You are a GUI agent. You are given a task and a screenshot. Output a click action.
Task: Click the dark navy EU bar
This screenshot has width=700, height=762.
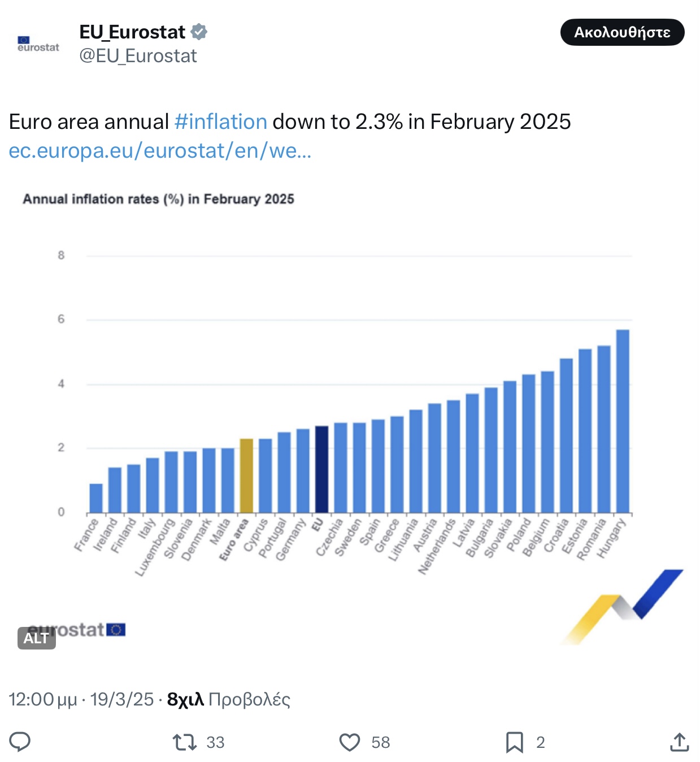click(x=321, y=469)
